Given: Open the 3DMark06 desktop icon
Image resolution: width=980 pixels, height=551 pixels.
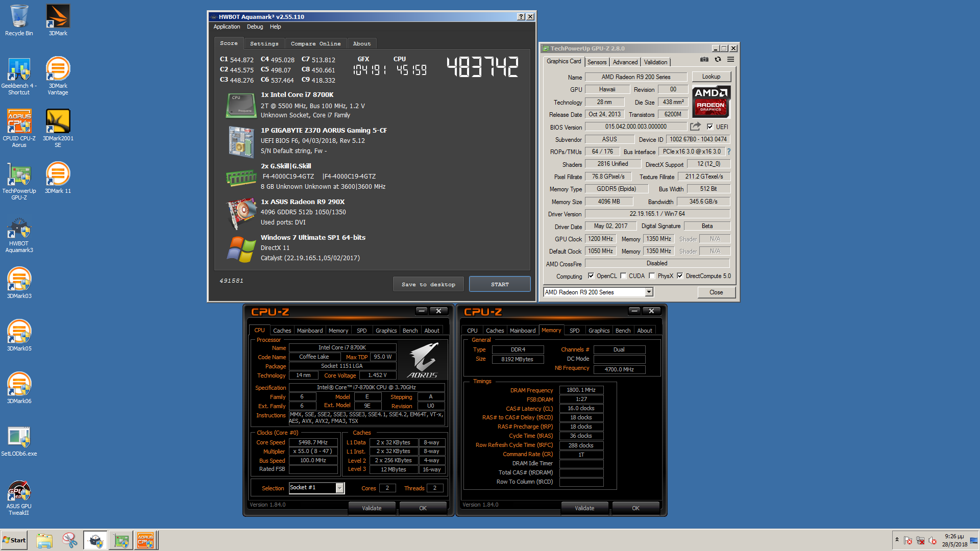Looking at the screenshot, I should click(x=19, y=388).
